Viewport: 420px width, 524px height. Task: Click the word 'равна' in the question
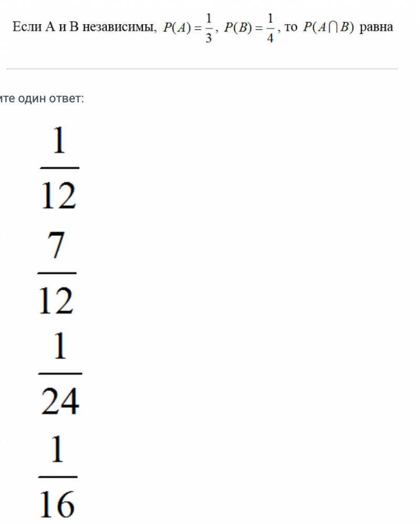pos(376,28)
